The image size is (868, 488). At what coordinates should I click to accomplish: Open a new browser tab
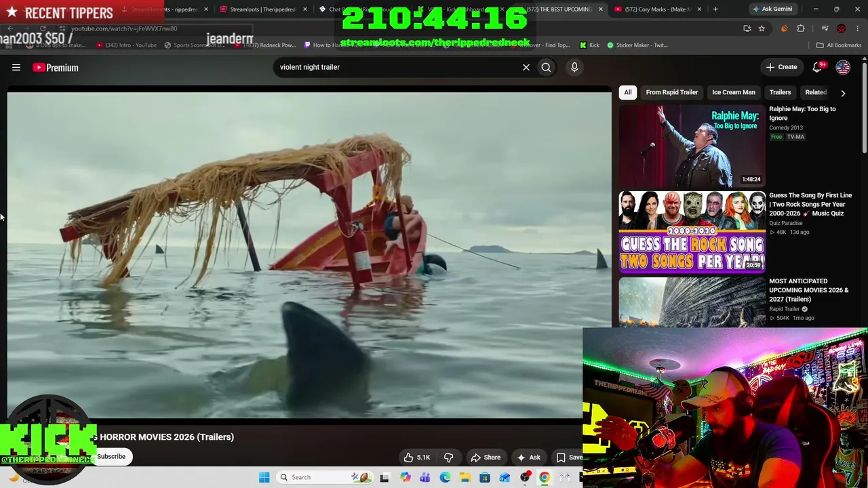(x=715, y=9)
